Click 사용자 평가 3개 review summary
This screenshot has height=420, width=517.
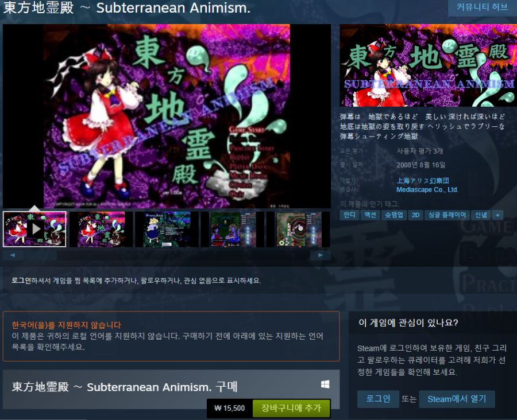click(419, 151)
